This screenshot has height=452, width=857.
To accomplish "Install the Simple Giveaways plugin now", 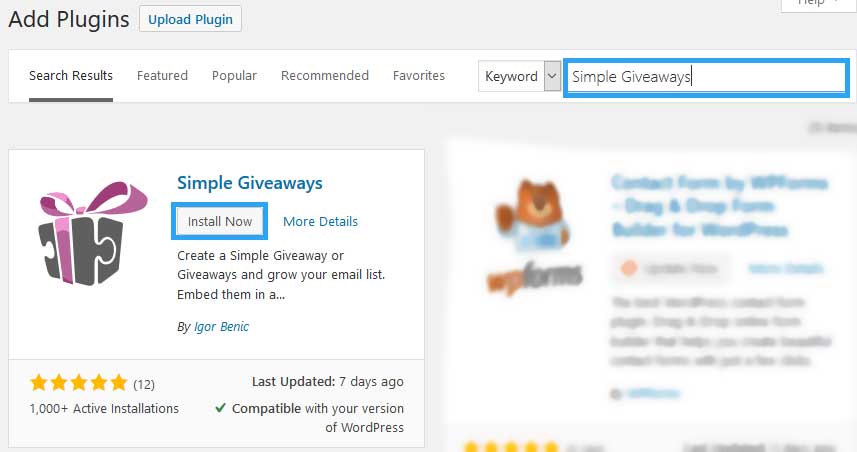I will 220,221.
